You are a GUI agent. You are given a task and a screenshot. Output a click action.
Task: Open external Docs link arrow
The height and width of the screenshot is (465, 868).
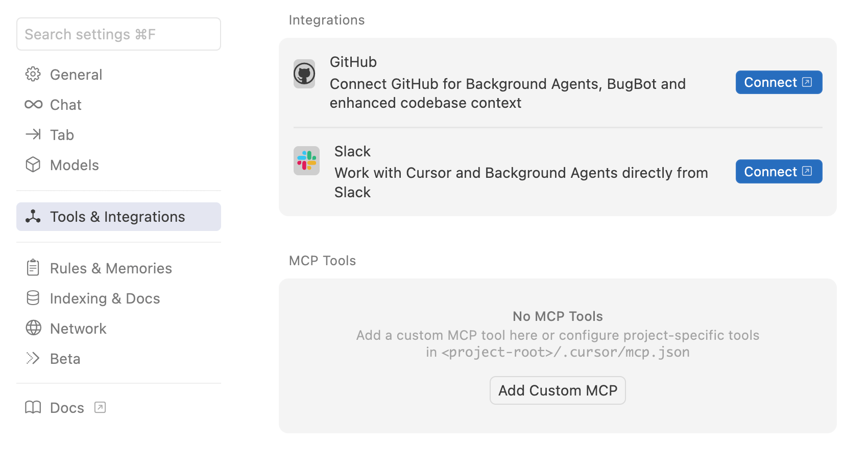point(100,407)
